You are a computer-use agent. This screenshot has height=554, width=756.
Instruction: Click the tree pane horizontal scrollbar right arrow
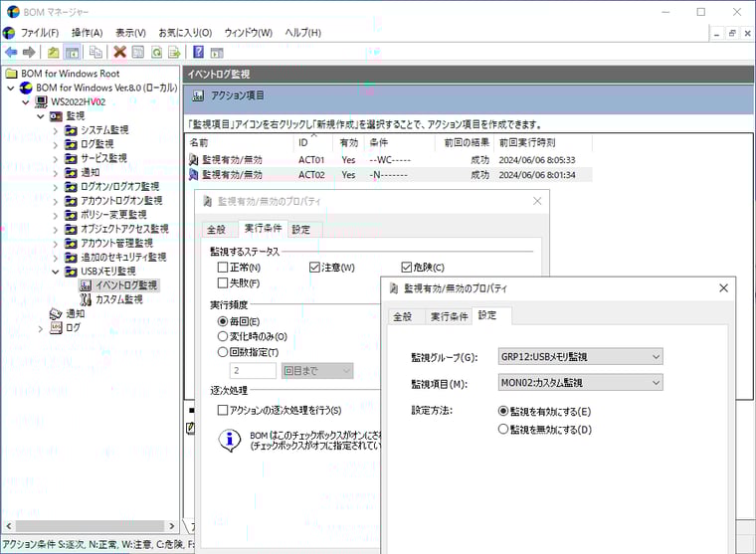(x=172, y=526)
